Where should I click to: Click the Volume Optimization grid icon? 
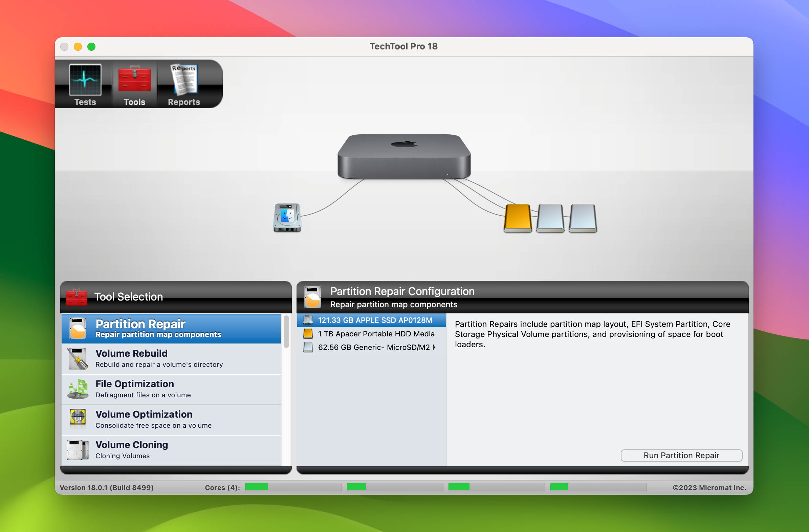point(78,418)
